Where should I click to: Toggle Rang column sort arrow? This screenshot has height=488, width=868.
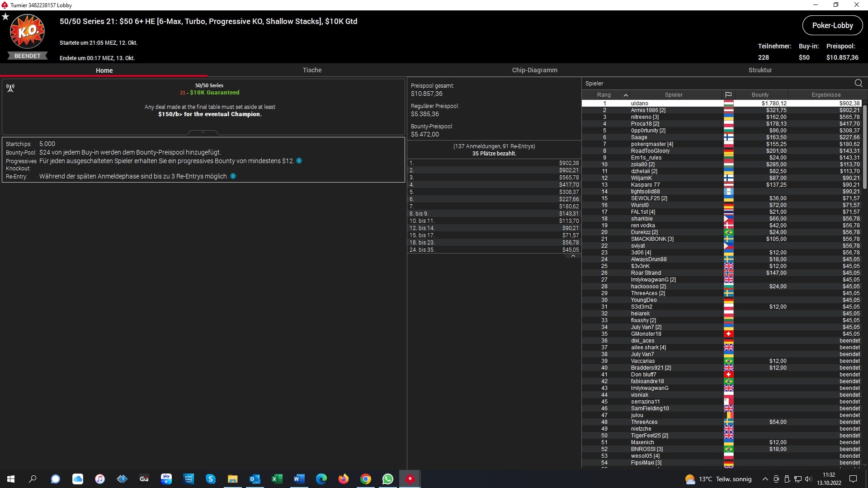[x=626, y=95]
